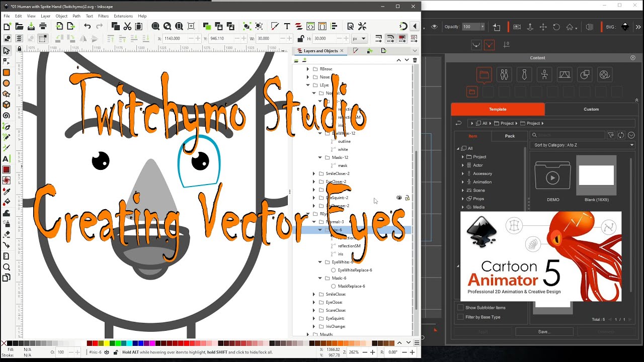The width and height of the screenshot is (644, 362).
Task: Click the Actor category icon in Content
Action: (504, 75)
